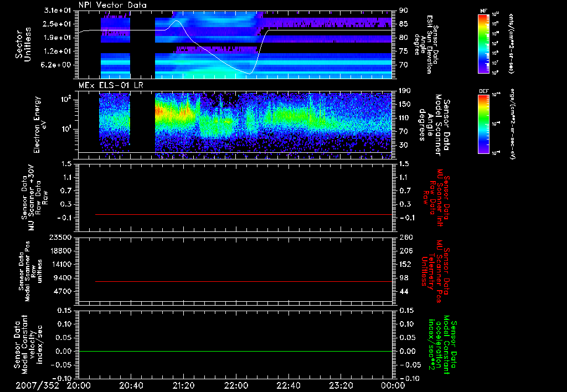
Task: Click the "22:00" time axis label
Action: 236,385
